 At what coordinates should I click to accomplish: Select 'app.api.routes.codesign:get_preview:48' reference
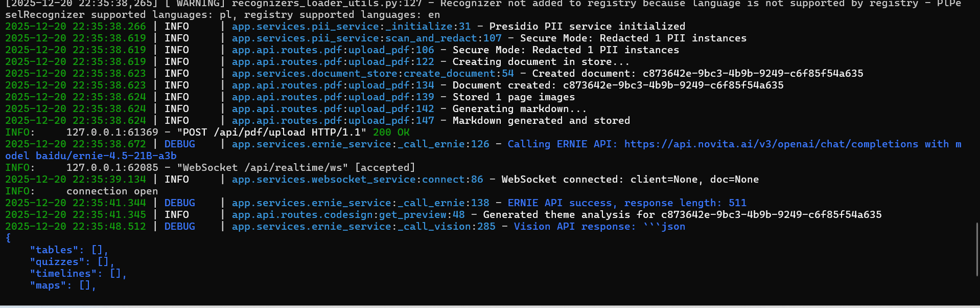[x=348, y=214]
